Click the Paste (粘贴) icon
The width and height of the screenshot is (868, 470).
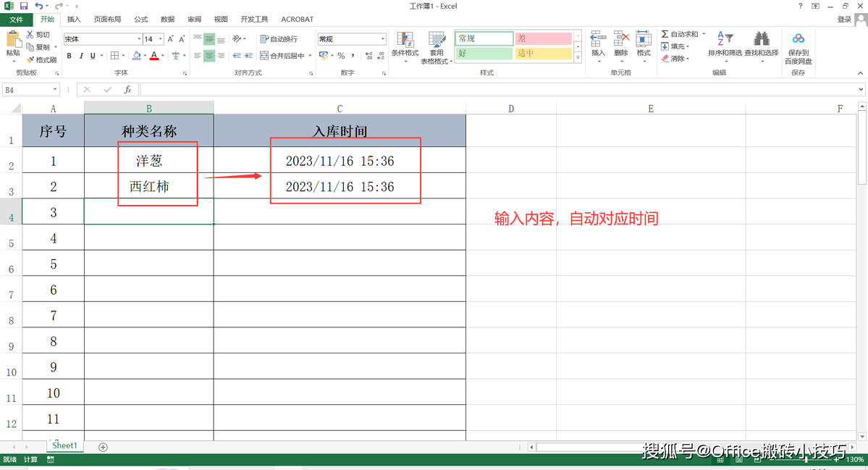tap(12, 39)
